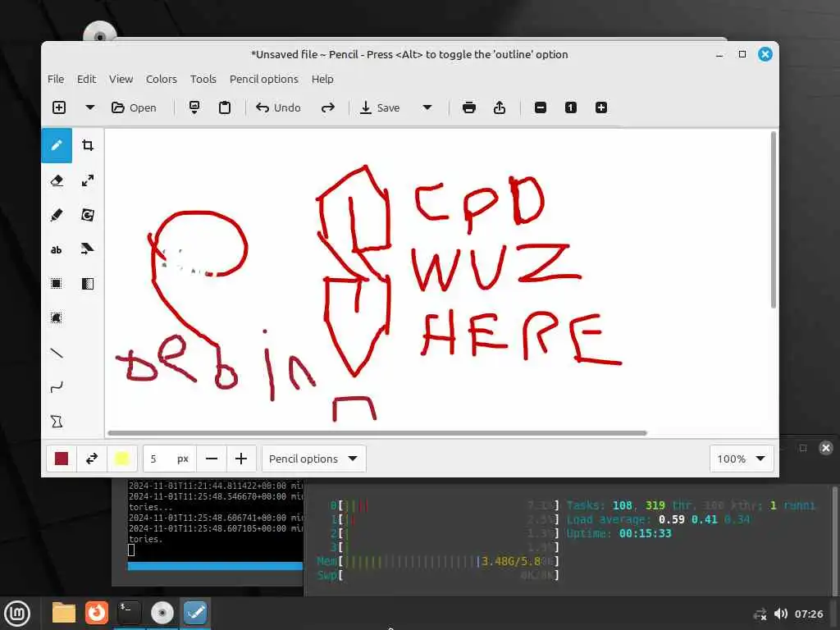Select the Curve tool
Image resolution: width=840 pixels, height=630 pixels.
(57, 387)
